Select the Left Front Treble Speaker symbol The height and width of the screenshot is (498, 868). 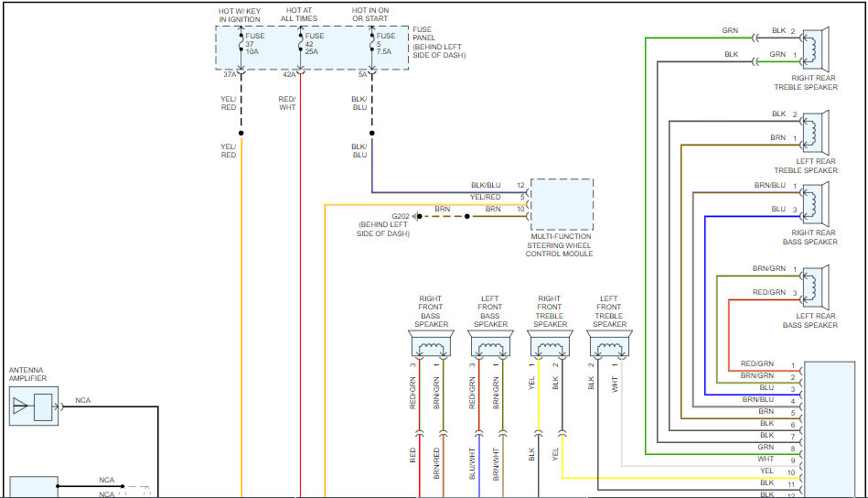click(x=609, y=343)
